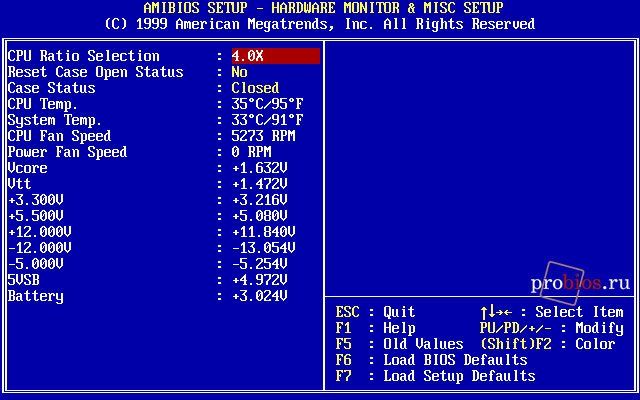Click the +5.080V voltage reading

coord(260,216)
